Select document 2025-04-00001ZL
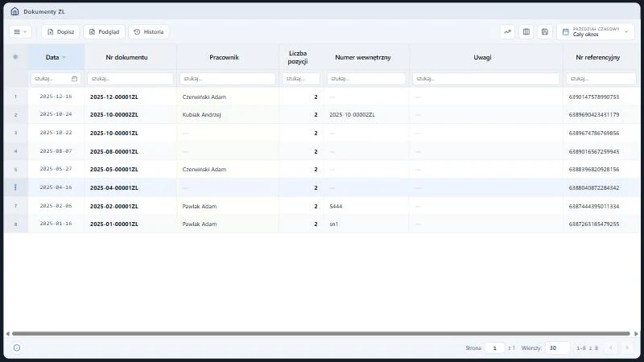 point(114,187)
